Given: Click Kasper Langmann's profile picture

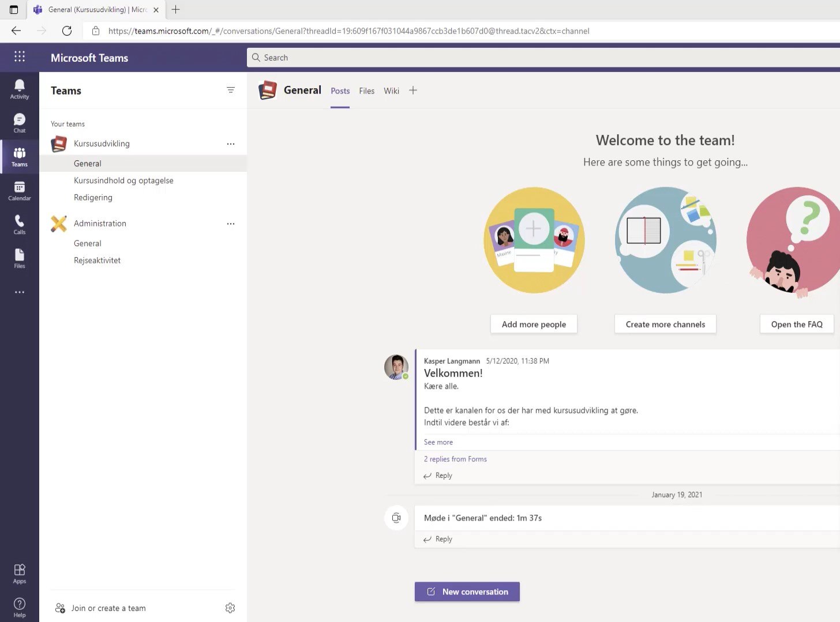Looking at the screenshot, I should (396, 367).
